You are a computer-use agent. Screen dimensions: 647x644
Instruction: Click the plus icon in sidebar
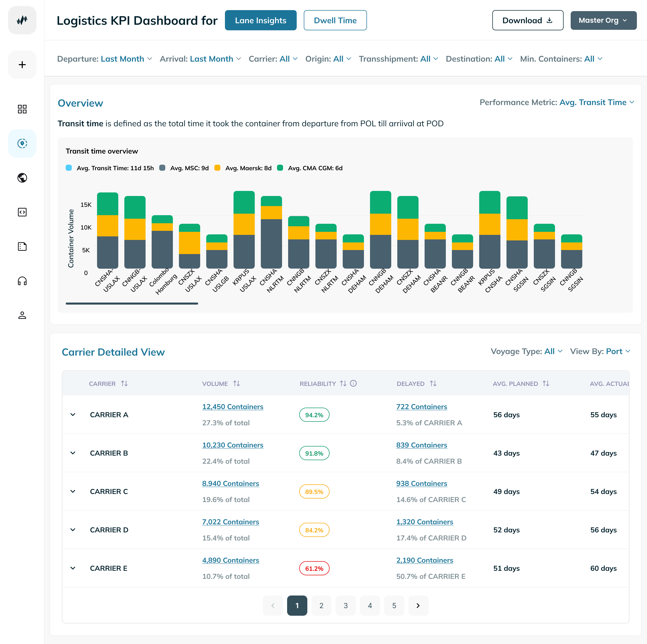coord(22,65)
